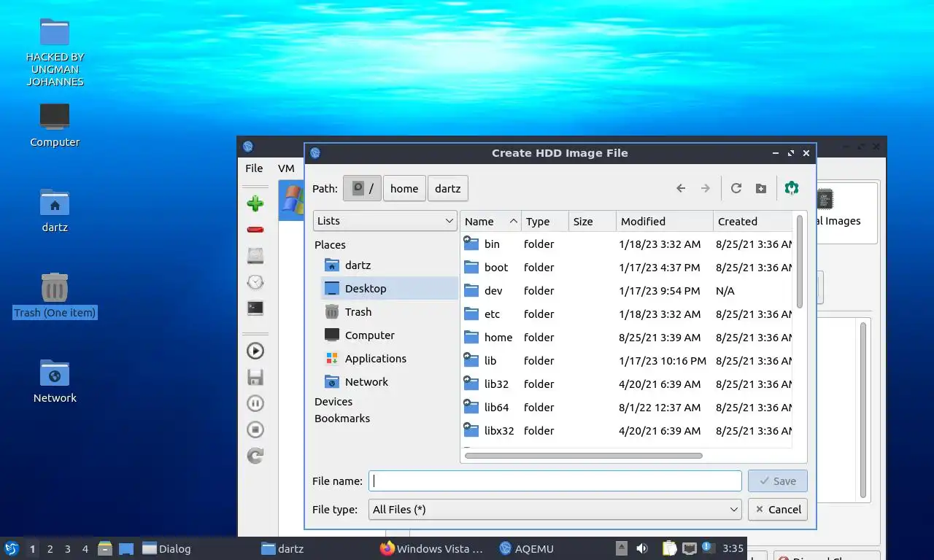The width and height of the screenshot is (934, 560).
Task: Click the Save VM floppy icon
Action: (x=255, y=377)
